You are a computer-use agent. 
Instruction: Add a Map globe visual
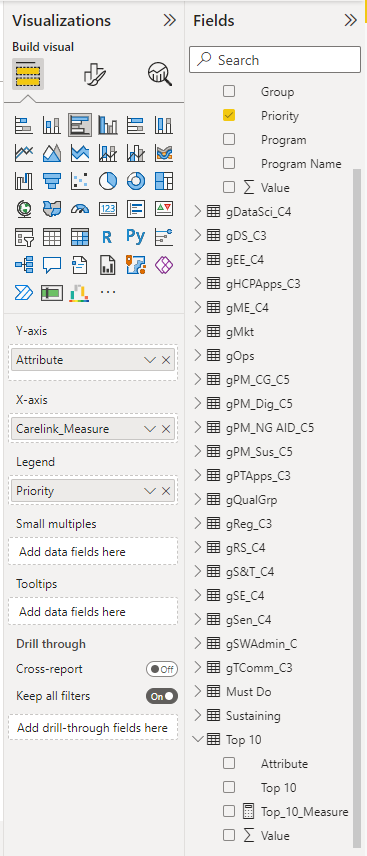23,209
